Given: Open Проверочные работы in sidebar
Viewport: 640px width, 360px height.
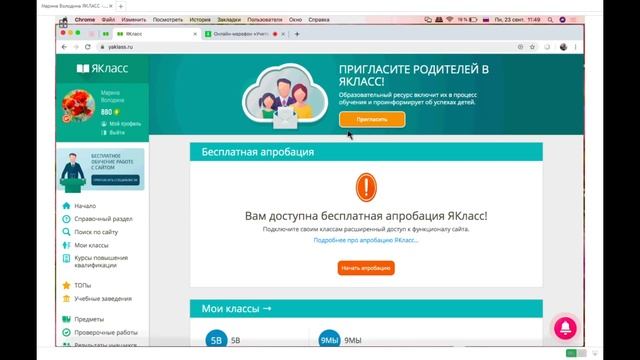Looking at the screenshot, I should tap(106, 332).
